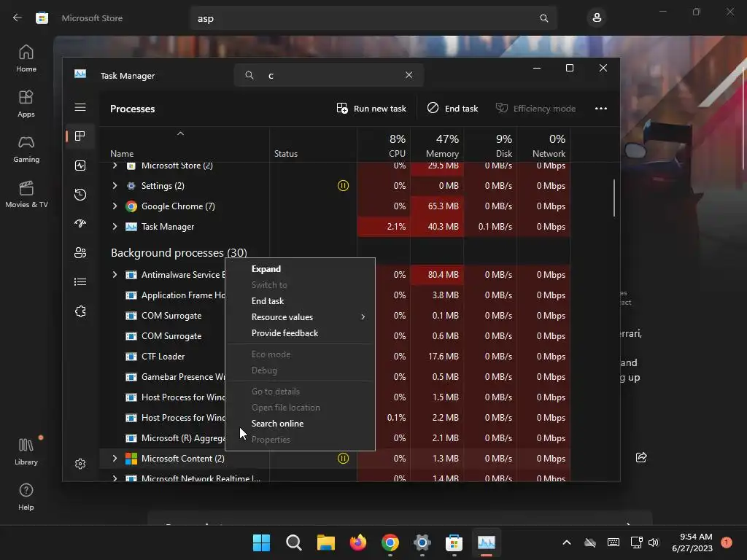The width and height of the screenshot is (747, 560).
Task: Open Microsoft Store Library
Action: [x=26, y=451]
